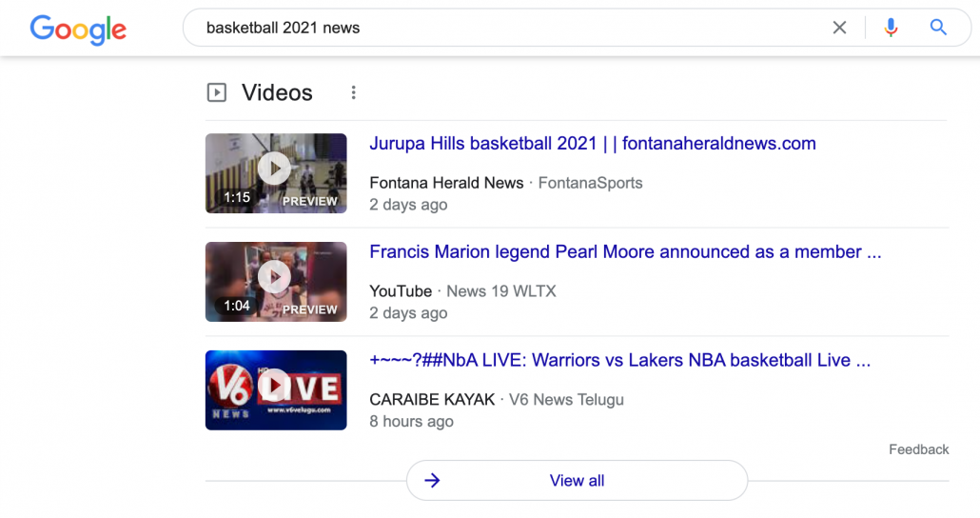Viewport: 980px width, 518px height.
Task: Open the three-dot menu next to Videos
Action: pyautogui.click(x=353, y=92)
